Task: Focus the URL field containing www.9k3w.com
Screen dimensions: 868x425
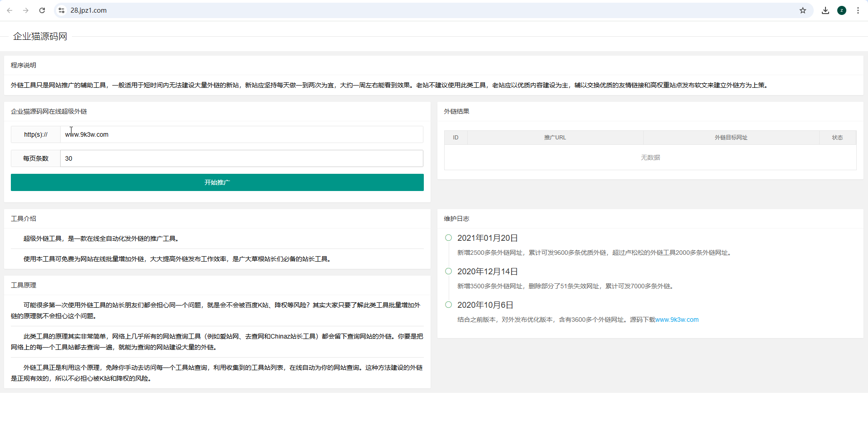Action: 242,134
